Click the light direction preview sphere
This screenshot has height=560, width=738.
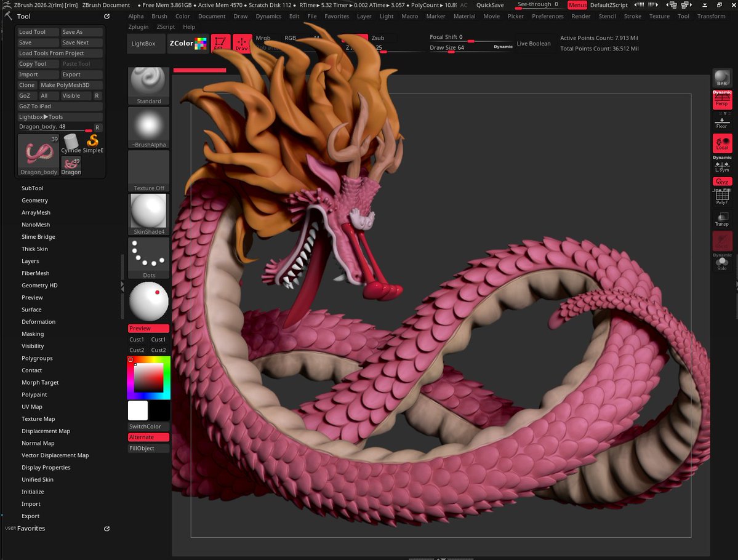coord(149,301)
